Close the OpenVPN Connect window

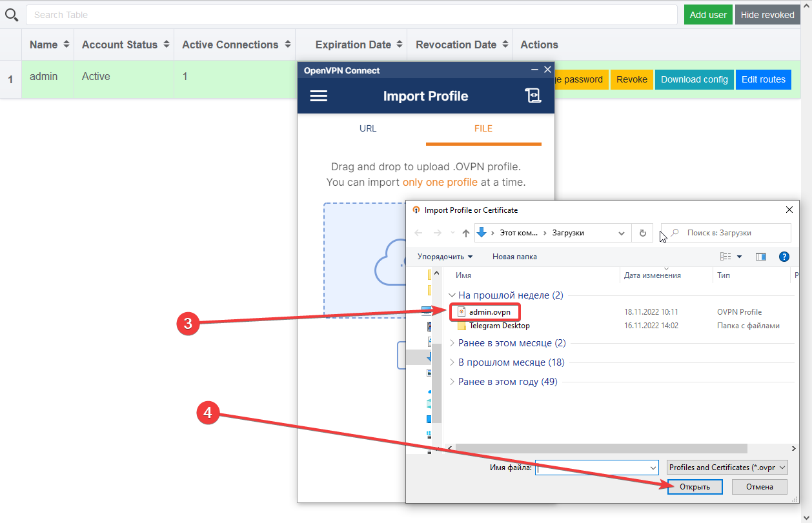pyautogui.click(x=548, y=70)
